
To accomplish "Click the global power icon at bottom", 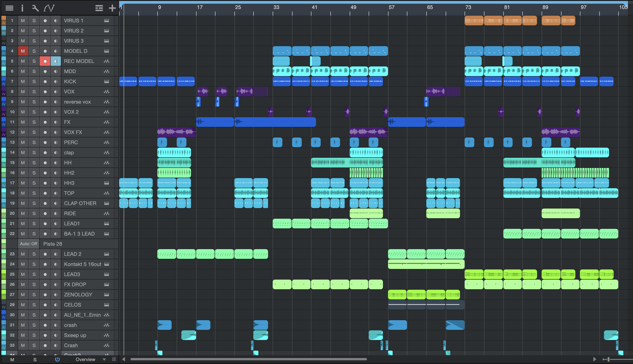I will click(57, 359).
